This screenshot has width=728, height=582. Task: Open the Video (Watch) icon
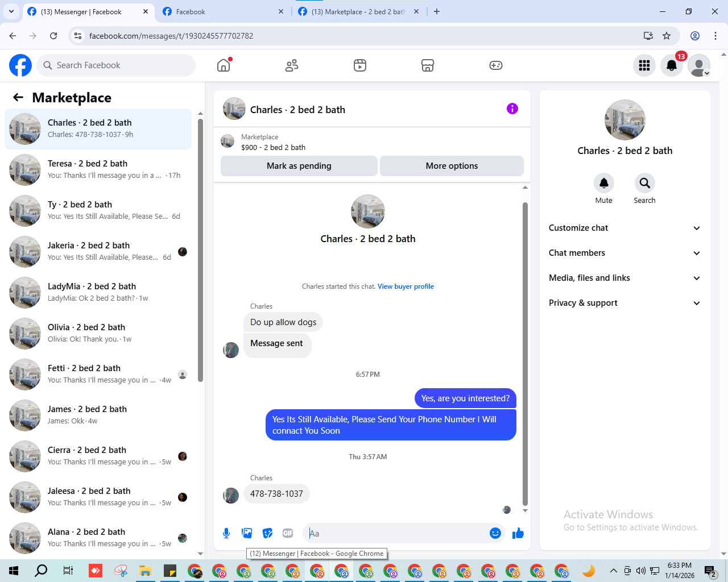point(360,65)
